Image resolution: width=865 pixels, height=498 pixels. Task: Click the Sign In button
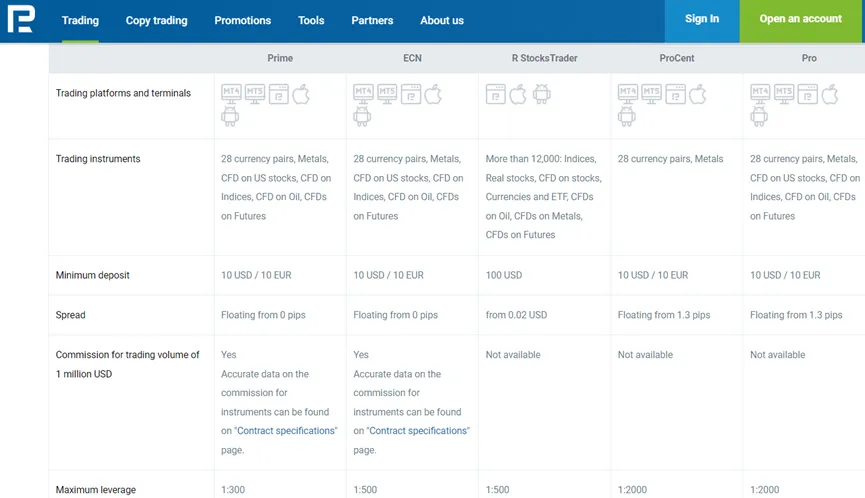click(702, 21)
